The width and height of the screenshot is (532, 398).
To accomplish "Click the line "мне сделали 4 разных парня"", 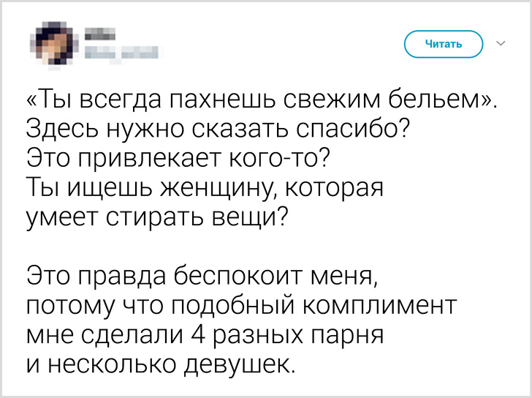I will 205,336.
